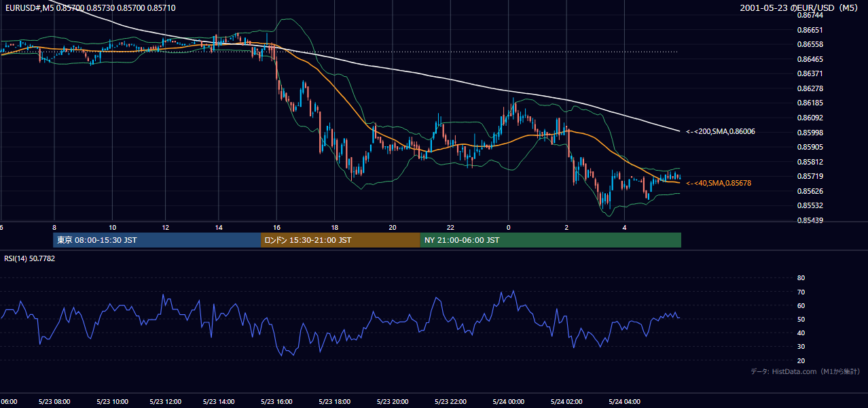Click the bottom time label 5/24 04:00

coord(623,401)
